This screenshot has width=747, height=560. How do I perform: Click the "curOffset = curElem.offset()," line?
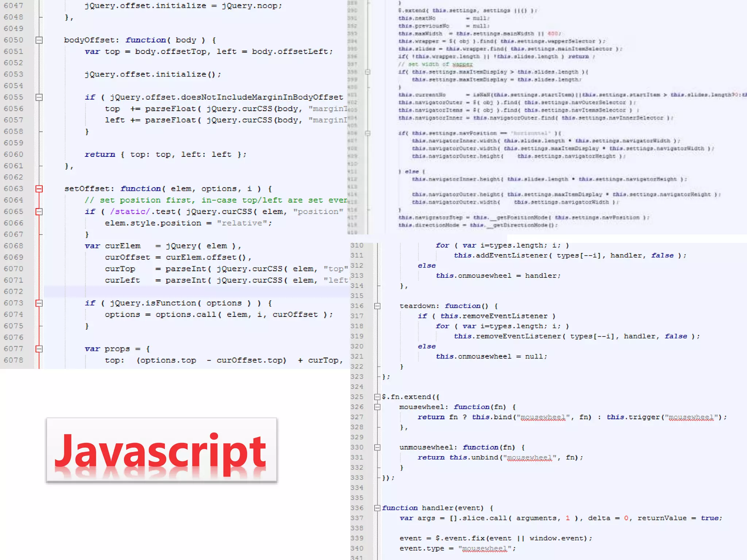178,257
